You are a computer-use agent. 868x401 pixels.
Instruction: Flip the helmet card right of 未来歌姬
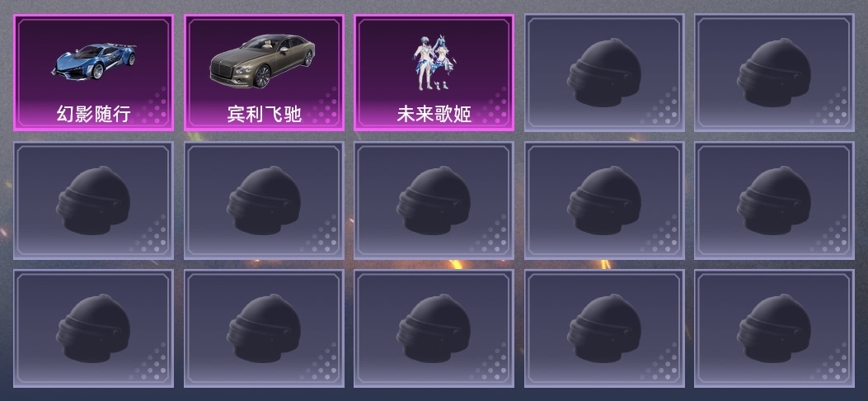604,73
